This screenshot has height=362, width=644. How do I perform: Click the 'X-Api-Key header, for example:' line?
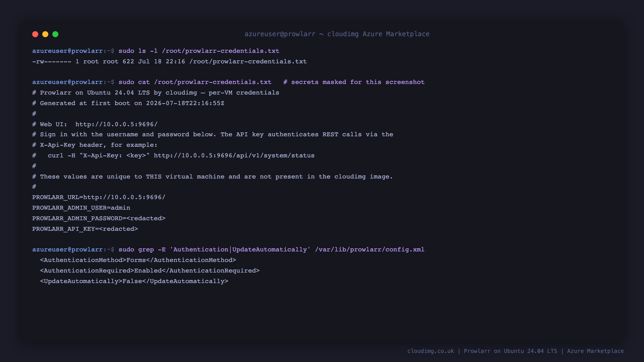click(95, 145)
